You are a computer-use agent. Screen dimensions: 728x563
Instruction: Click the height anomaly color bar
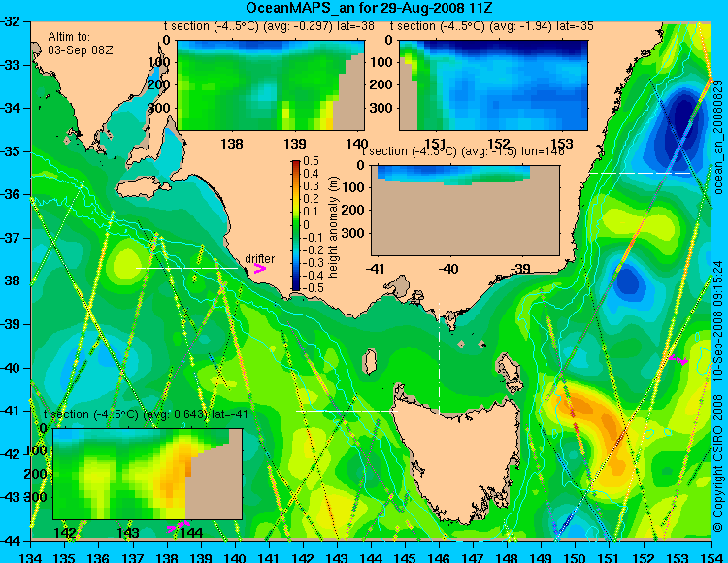[296, 225]
